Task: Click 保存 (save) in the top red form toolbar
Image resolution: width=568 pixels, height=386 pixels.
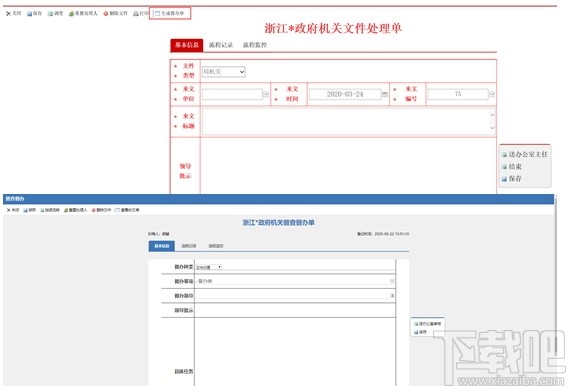Action: [34, 13]
